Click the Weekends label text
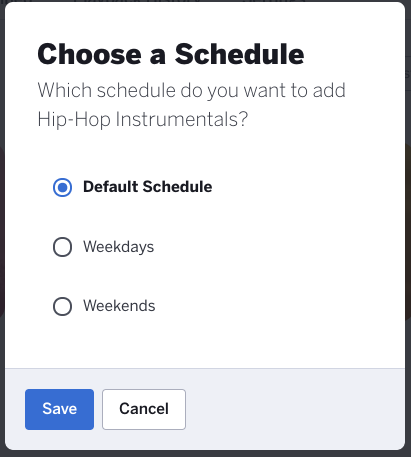 click(119, 306)
